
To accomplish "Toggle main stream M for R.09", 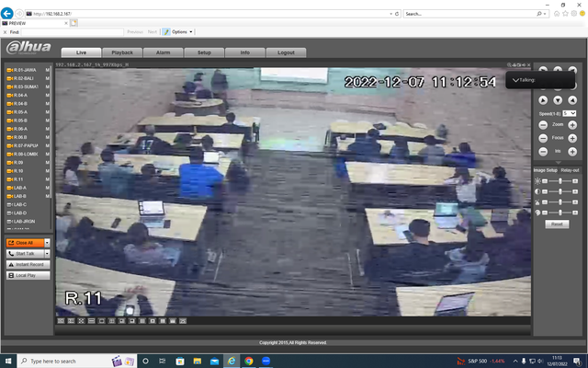I will tap(47, 162).
